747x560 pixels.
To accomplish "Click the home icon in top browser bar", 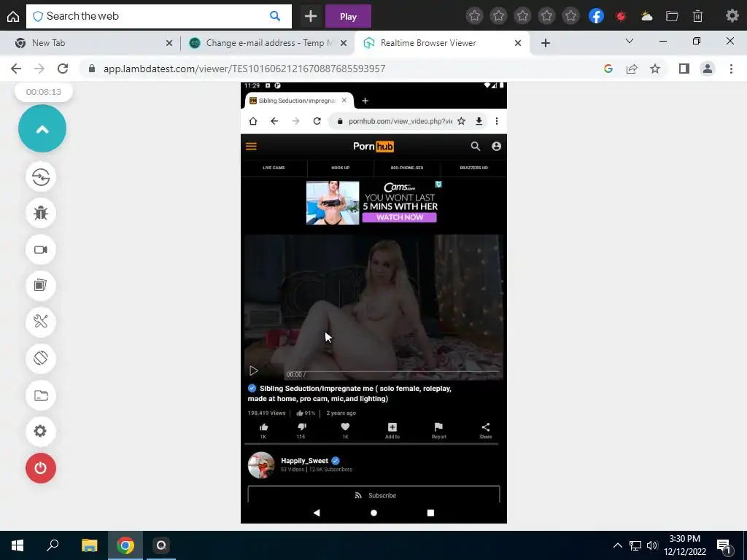I will coord(13,17).
